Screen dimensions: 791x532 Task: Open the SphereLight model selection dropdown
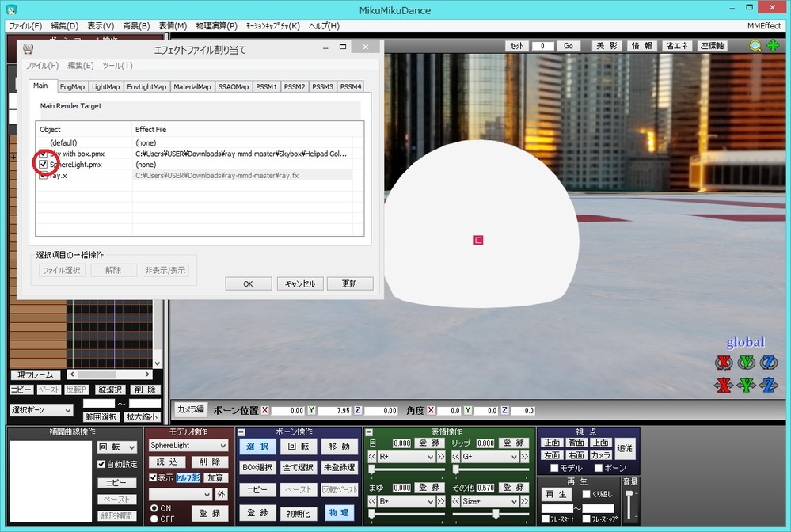(188, 444)
